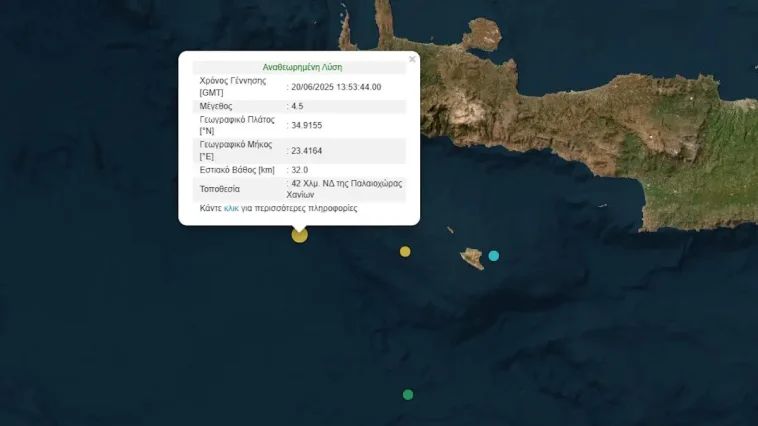Click the magnitude value 4.5
The height and width of the screenshot is (426, 758).
point(297,106)
